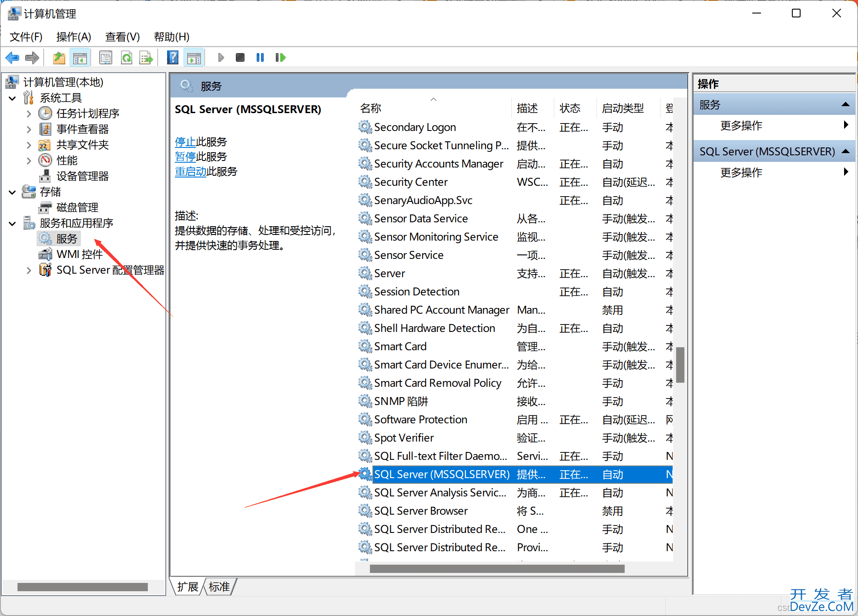Collapse the 系统工具 tree node
Viewport: 858px width, 616px height.
(13, 98)
